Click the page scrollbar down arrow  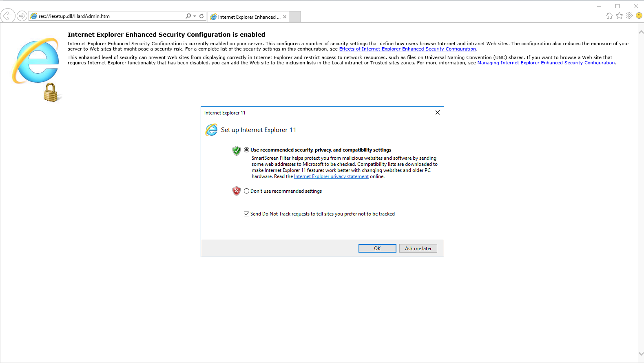pyautogui.click(x=641, y=354)
